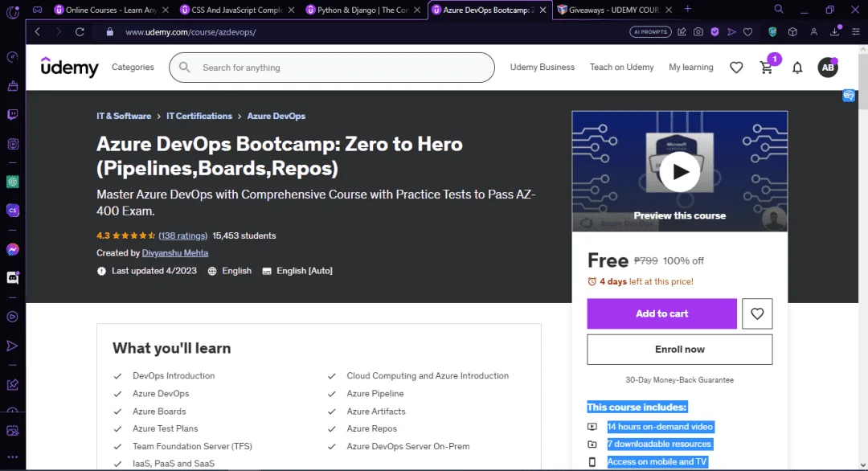Open the Twitch sidebar panel

point(12,115)
